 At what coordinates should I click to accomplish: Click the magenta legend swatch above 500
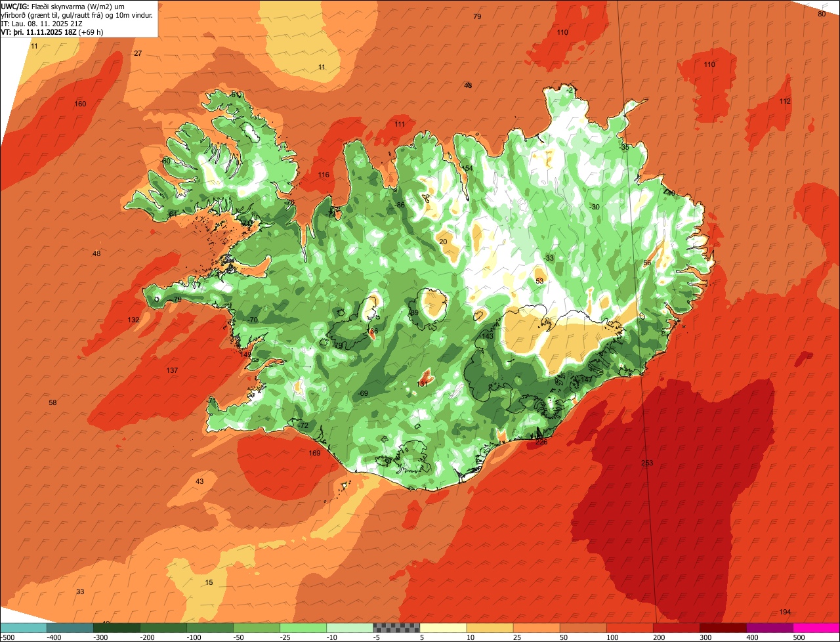pos(816,628)
